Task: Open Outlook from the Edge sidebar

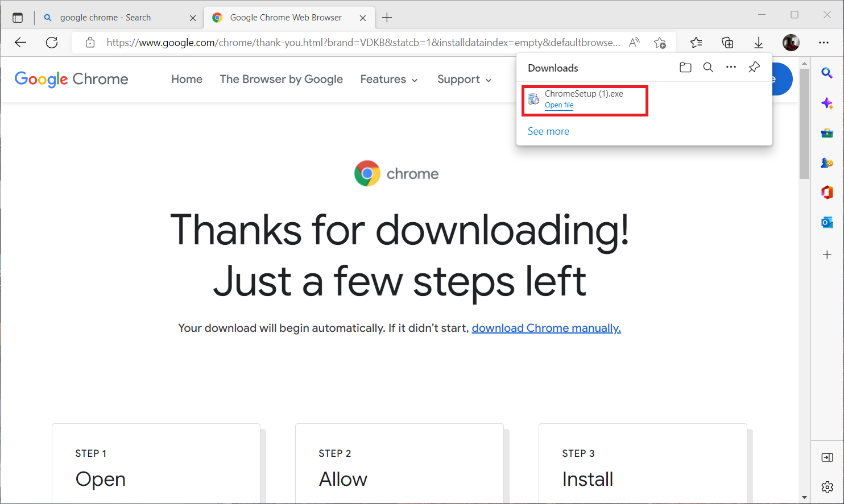Action: [827, 223]
